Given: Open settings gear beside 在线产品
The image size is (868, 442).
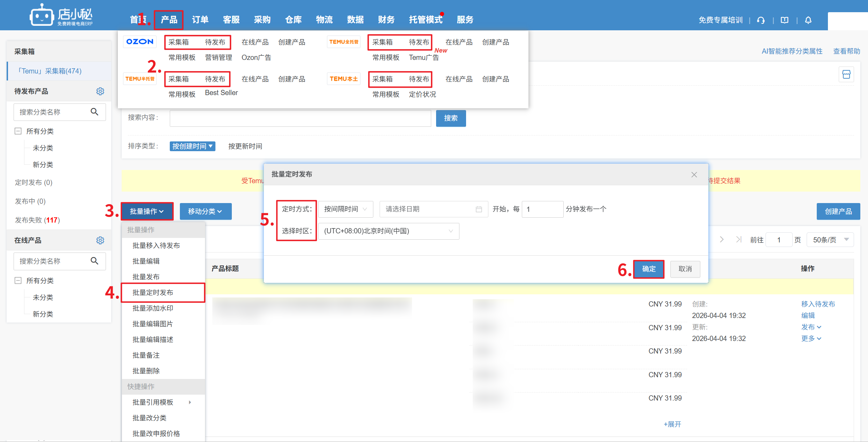Looking at the screenshot, I should (100, 240).
